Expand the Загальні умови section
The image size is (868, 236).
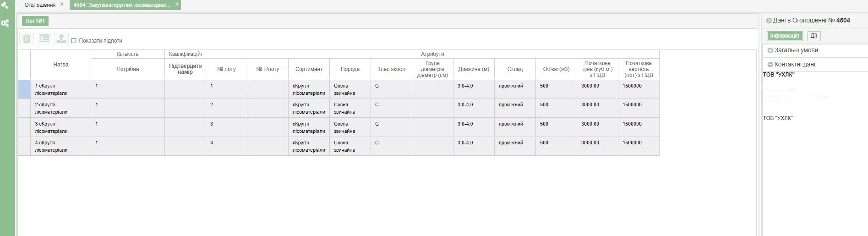[x=770, y=50]
